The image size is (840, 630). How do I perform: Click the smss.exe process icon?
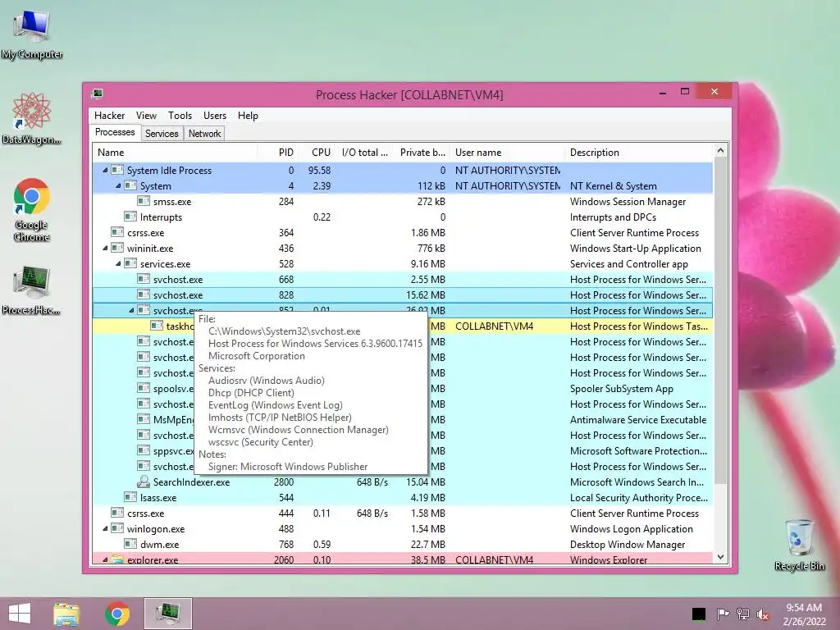pos(144,202)
